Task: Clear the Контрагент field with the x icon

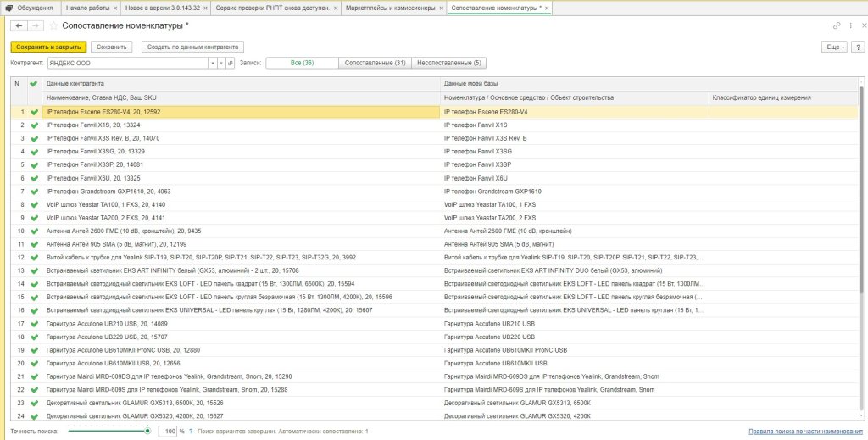Action: pos(221,63)
